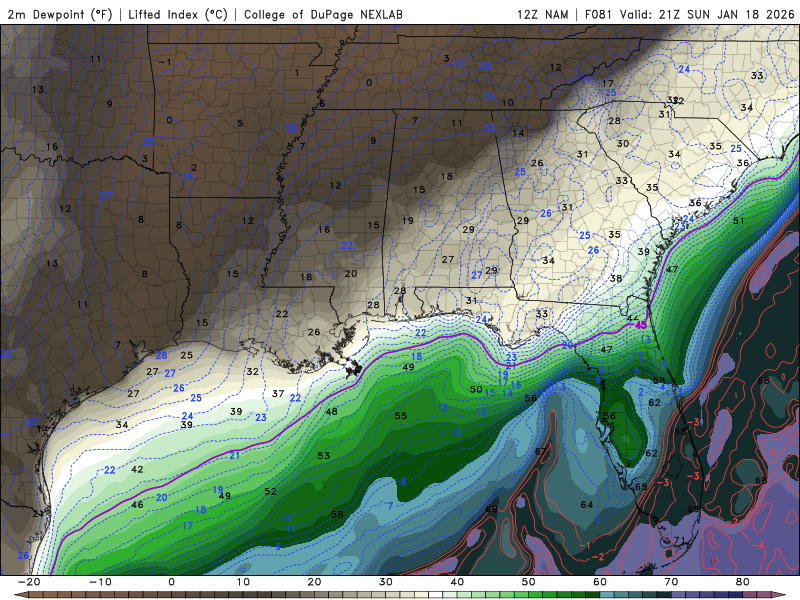Screen dimensions: 800x600
Task: Click the "32" dewpoint value near Louisiana coast
Action: pyautogui.click(x=253, y=371)
